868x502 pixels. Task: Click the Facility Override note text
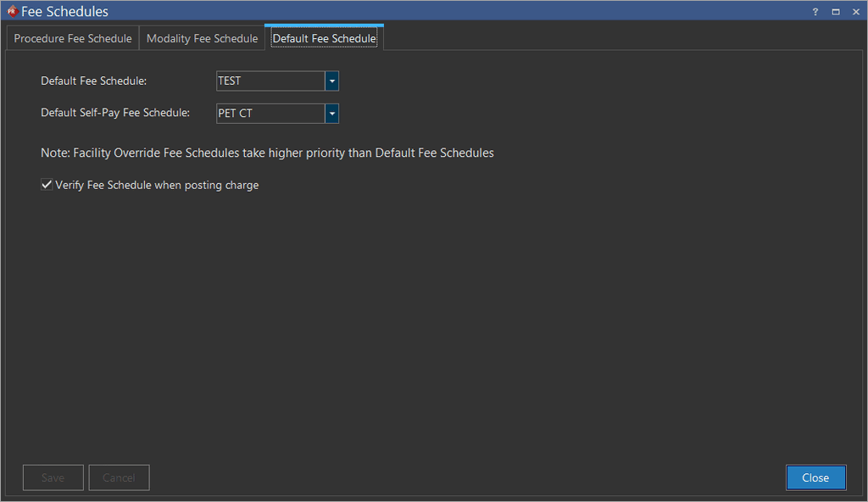pos(267,153)
